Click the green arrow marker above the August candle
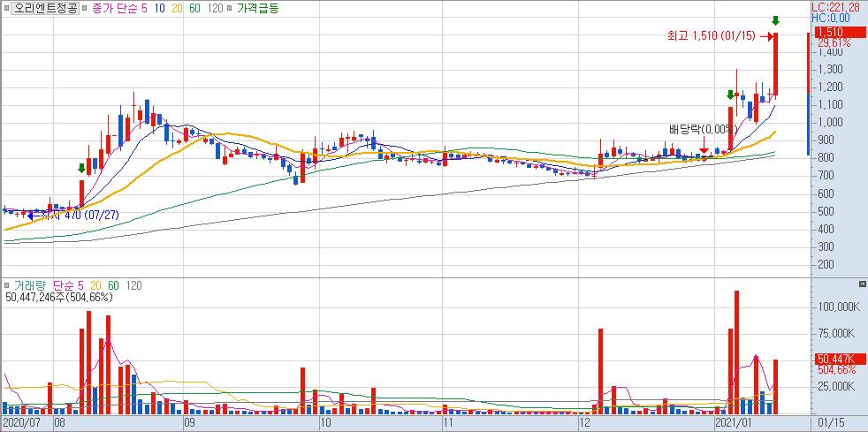Image resolution: width=868 pixels, height=432 pixels. pos(82,168)
